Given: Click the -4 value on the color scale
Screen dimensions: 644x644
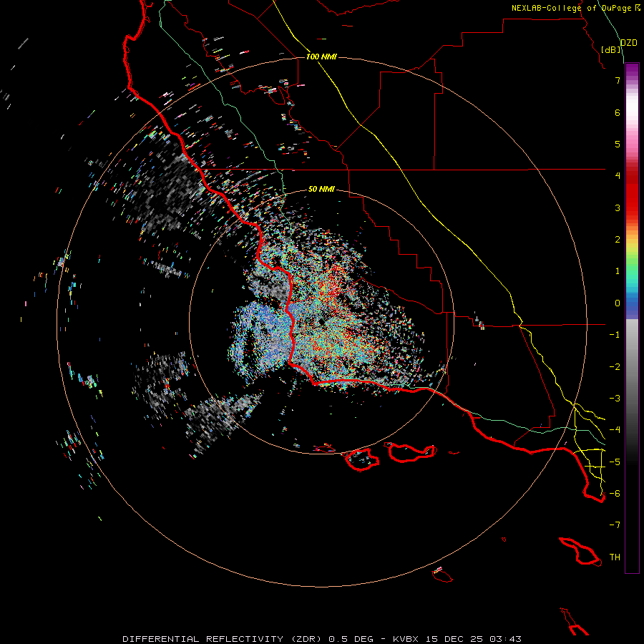Looking at the screenshot, I should (x=615, y=430).
